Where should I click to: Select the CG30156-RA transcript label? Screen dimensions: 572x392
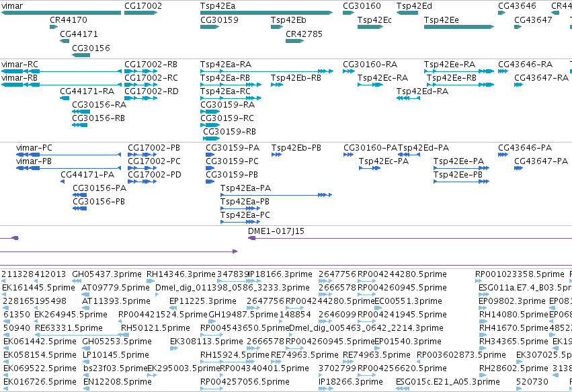click(99, 105)
